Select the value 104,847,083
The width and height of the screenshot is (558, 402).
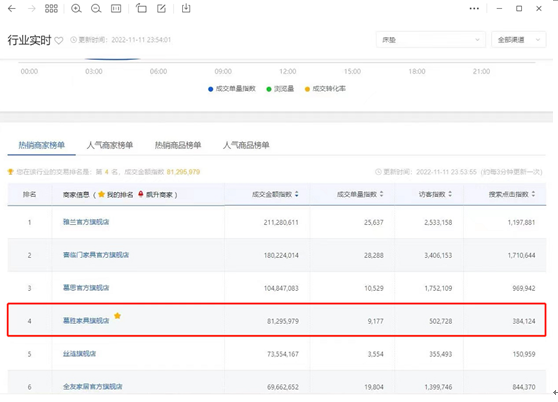tap(281, 288)
